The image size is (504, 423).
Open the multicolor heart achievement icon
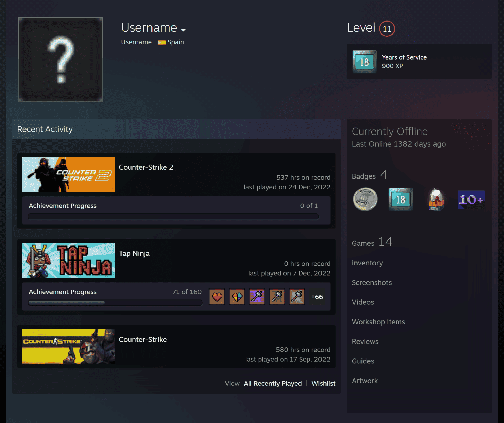pyautogui.click(x=237, y=297)
